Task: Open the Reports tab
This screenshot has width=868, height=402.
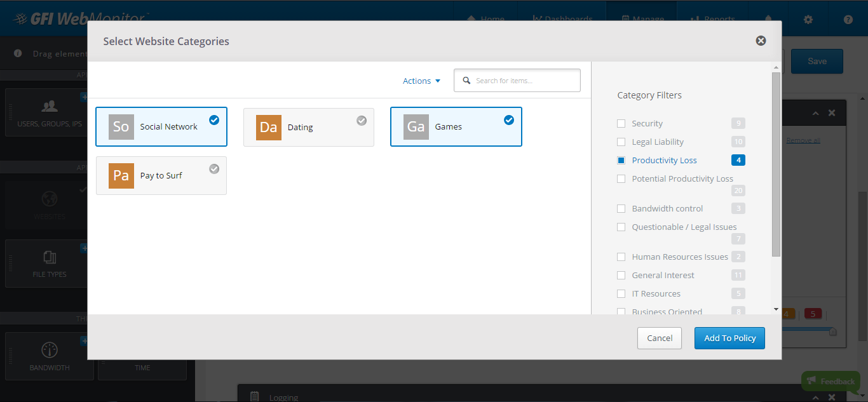Action: pyautogui.click(x=712, y=19)
